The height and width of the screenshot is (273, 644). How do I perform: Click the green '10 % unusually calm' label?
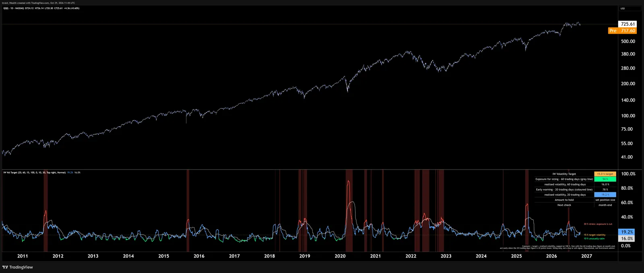(594, 239)
